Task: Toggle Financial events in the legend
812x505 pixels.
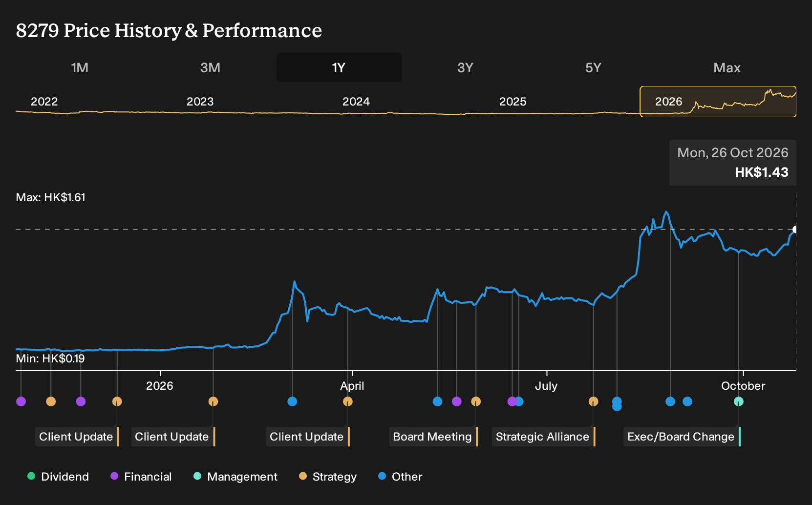Action: [x=141, y=477]
